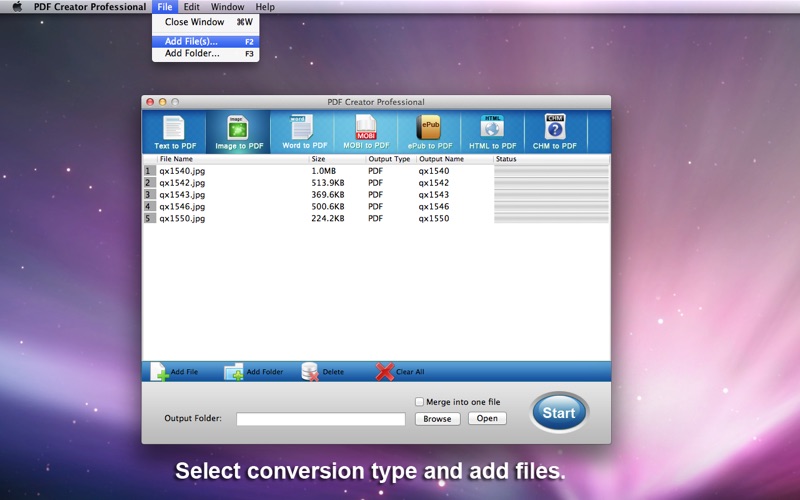This screenshot has height=500, width=800.
Task: Click Status column header
Action: 552,159
